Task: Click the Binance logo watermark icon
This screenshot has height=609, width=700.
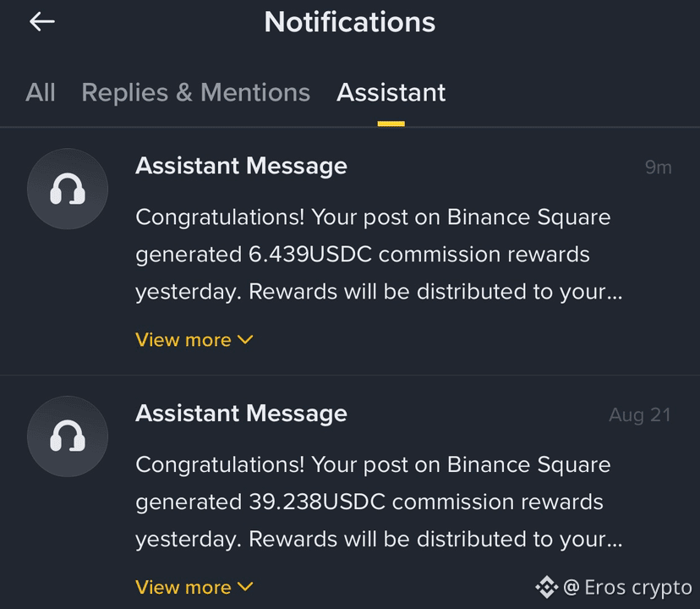Action: [546, 587]
